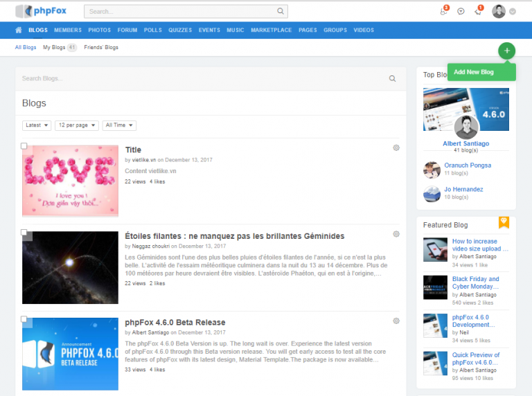
Task: Click Albert Santiago's round avatar in Top Bloggers
Action: (x=466, y=127)
